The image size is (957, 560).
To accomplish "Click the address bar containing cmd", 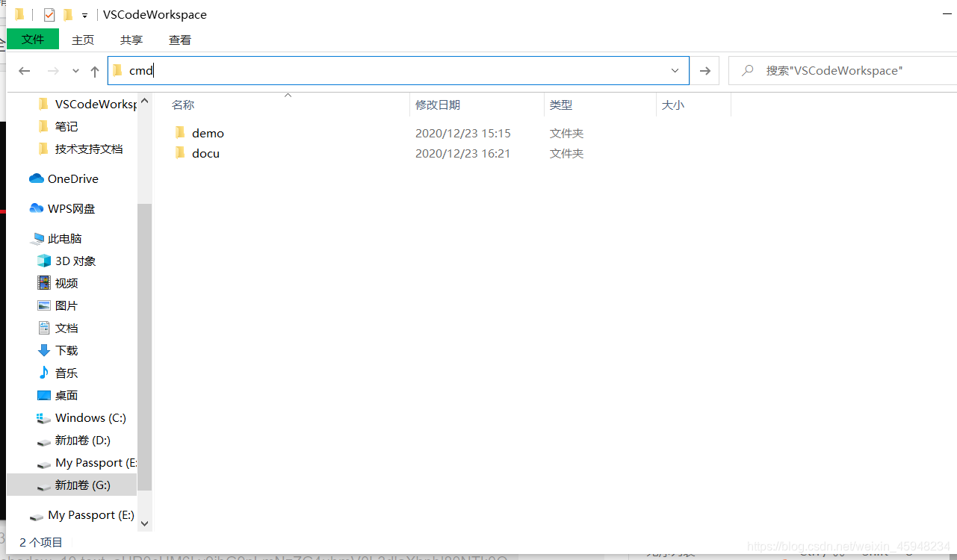I will pos(398,70).
